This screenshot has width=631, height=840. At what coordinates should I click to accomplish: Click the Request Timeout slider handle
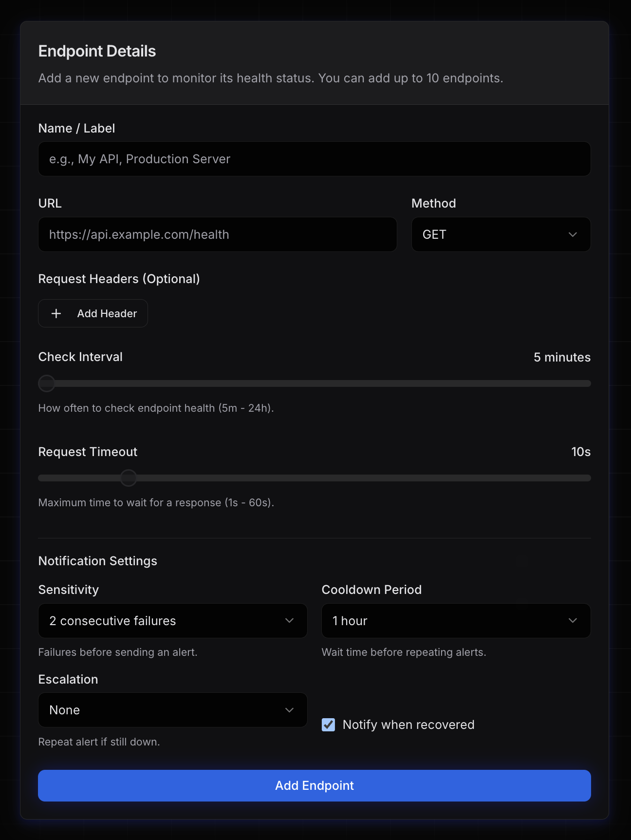click(129, 478)
